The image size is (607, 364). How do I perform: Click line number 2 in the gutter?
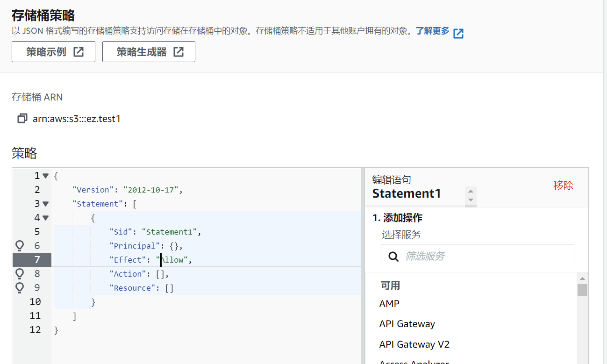coord(37,190)
